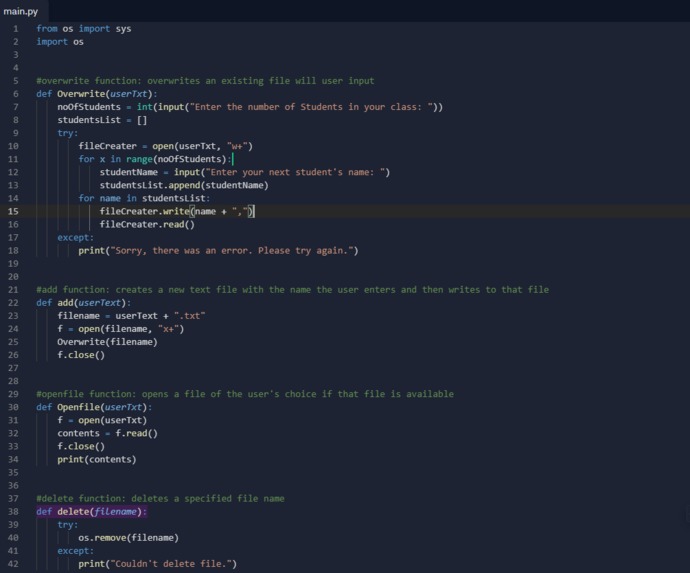Click 'f.close()' on line 26
The width and height of the screenshot is (690, 573).
(x=81, y=355)
